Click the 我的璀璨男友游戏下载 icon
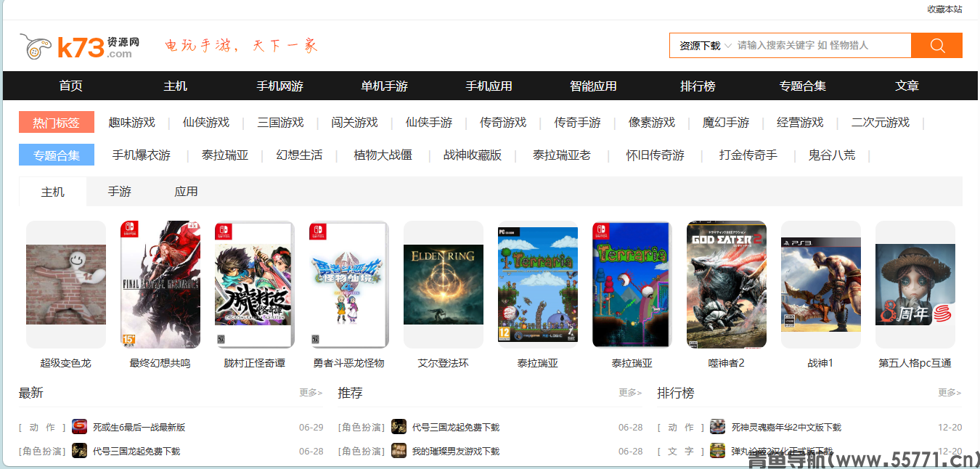 pos(399,451)
